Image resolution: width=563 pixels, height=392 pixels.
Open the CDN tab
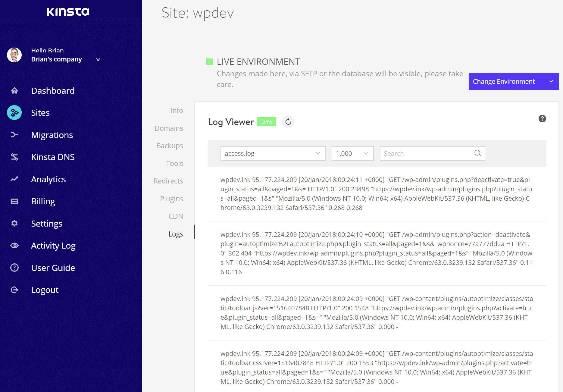click(176, 216)
